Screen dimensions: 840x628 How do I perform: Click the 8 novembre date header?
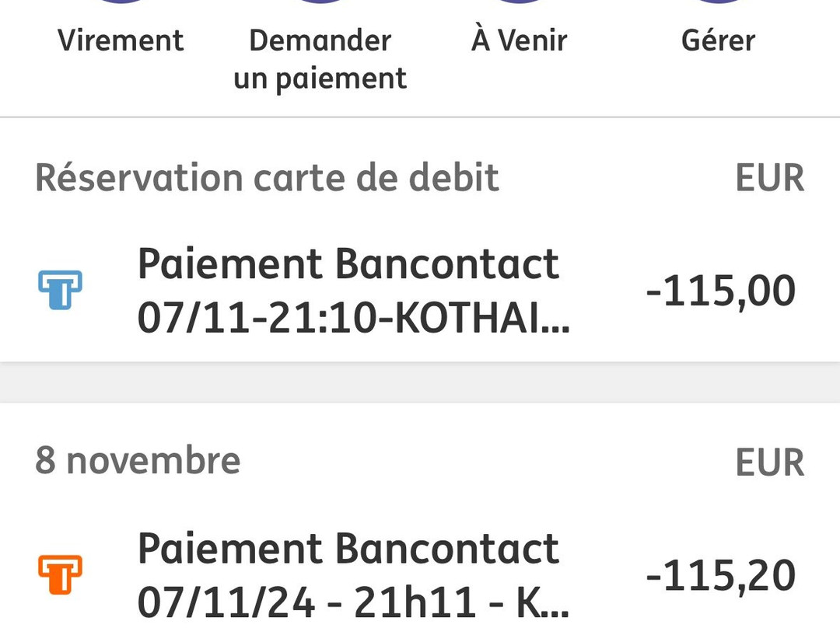click(x=138, y=461)
